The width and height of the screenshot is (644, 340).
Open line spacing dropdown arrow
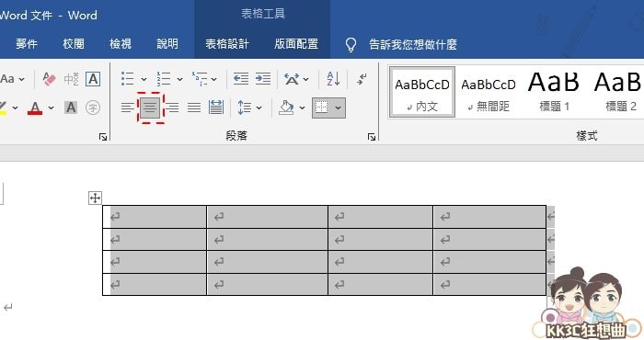point(259,108)
